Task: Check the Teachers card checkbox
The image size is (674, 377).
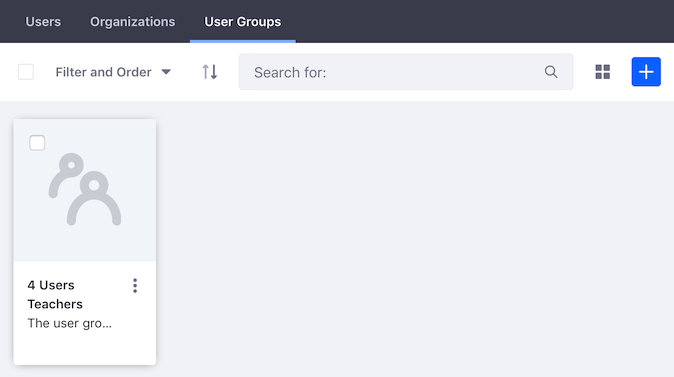Action: 37,143
